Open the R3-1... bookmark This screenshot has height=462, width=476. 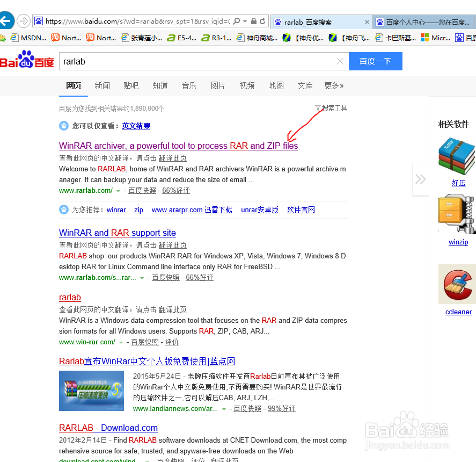pyautogui.click(x=216, y=38)
